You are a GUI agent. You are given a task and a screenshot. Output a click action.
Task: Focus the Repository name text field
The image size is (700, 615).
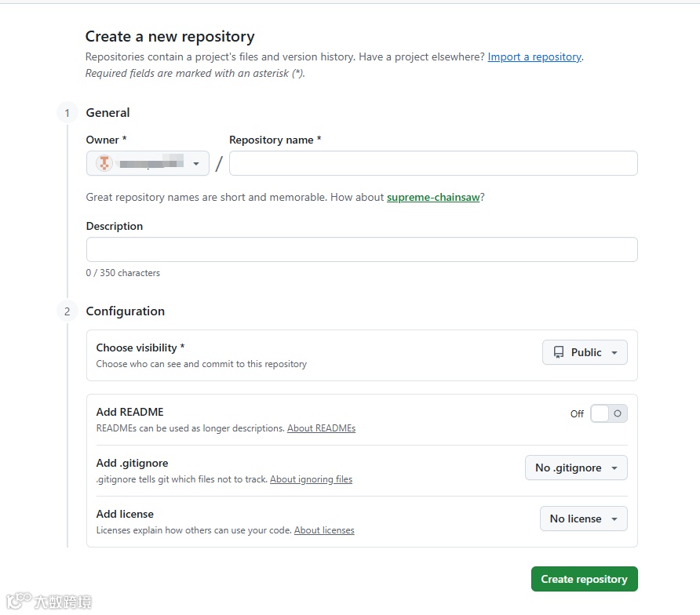[433, 163]
